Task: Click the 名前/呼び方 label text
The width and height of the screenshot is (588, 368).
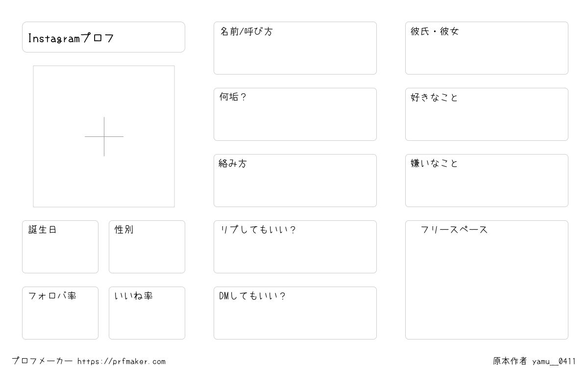Action: pyautogui.click(x=246, y=31)
